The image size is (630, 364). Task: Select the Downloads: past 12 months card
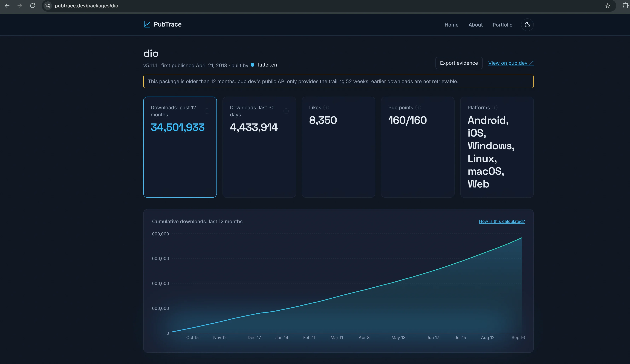click(x=180, y=147)
